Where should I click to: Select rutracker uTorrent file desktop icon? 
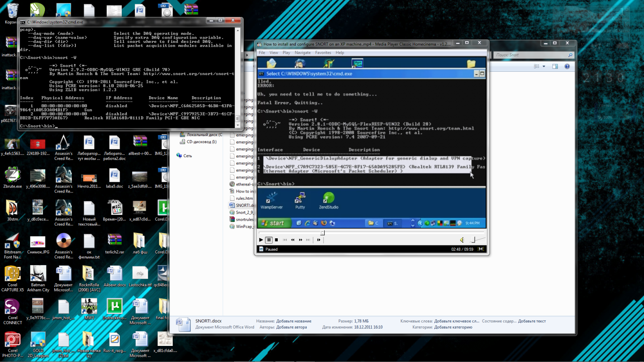coord(115,309)
